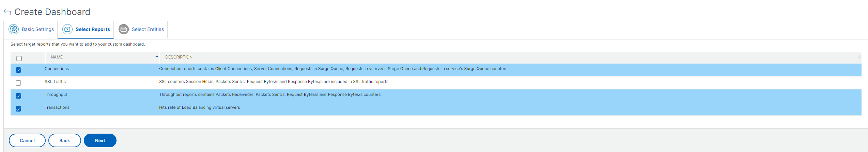
Task: Click the Basic Settings gear icon
Action: (x=14, y=29)
